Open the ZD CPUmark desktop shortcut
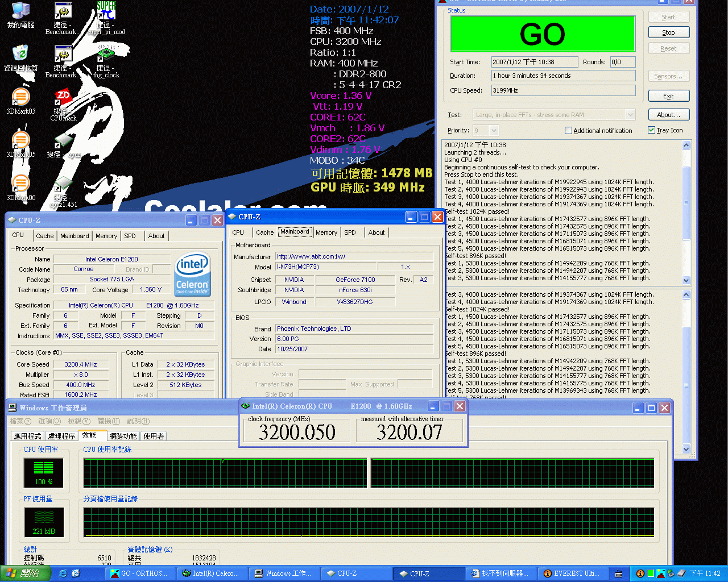The width and height of the screenshot is (728, 582). (x=63, y=105)
